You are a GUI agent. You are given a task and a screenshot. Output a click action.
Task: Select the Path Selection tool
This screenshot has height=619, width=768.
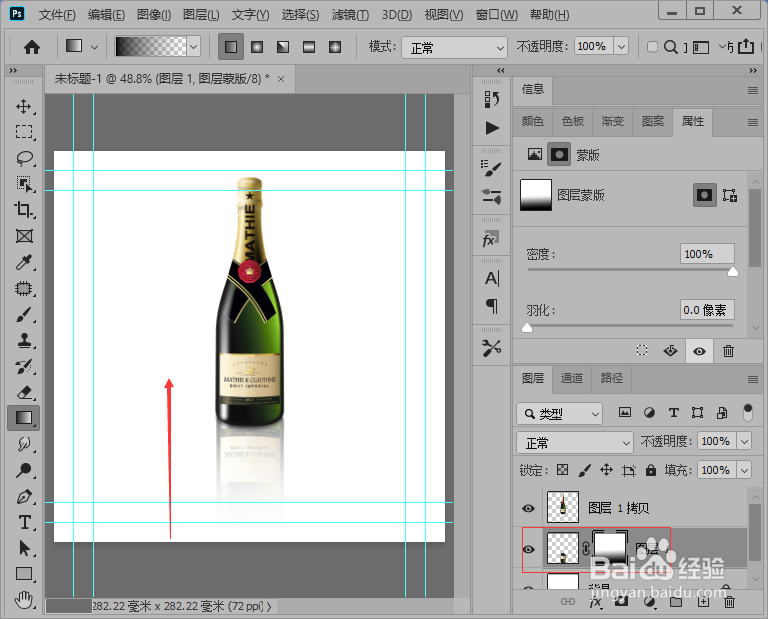click(24, 548)
